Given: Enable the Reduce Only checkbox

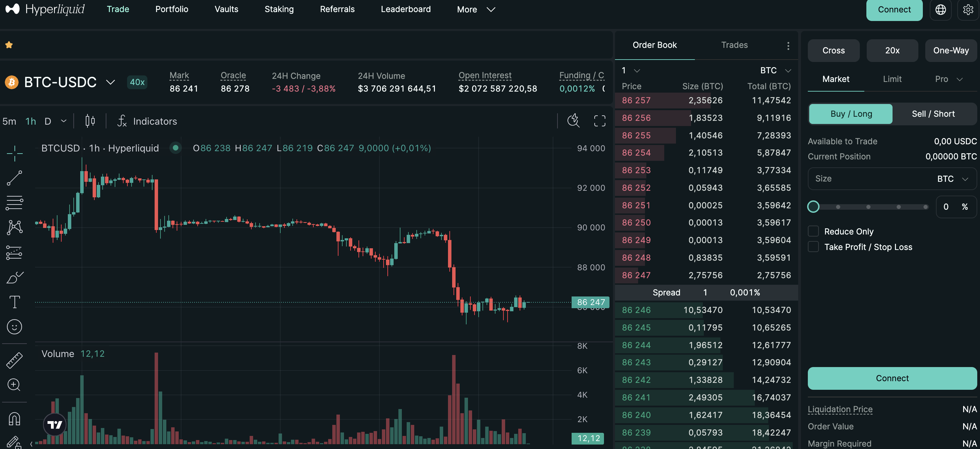Looking at the screenshot, I should (813, 231).
